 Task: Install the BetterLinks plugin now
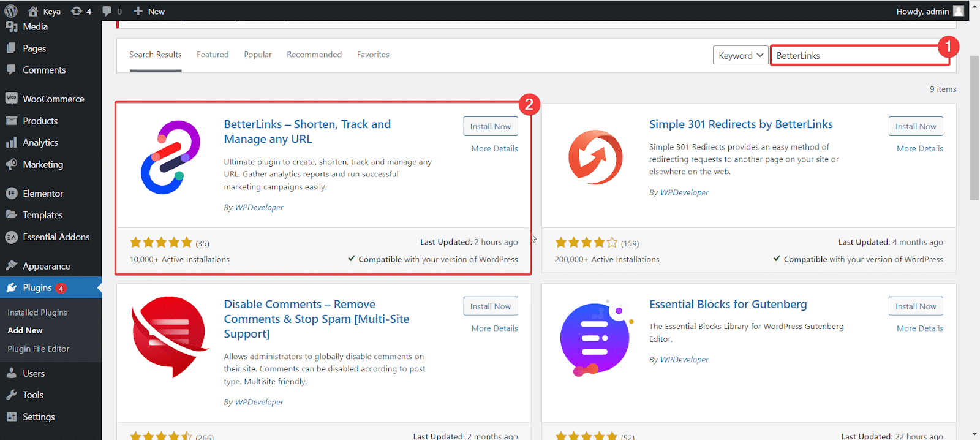(x=490, y=126)
